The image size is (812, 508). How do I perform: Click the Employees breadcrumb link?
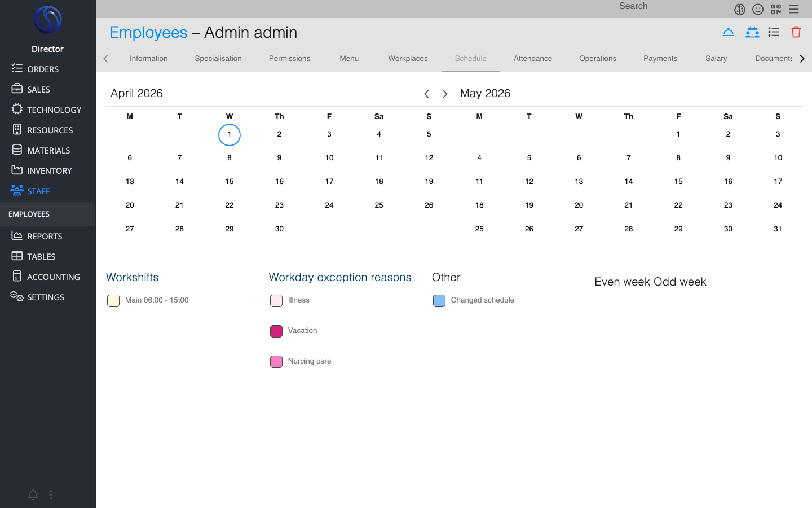click(x=148, y=33)
